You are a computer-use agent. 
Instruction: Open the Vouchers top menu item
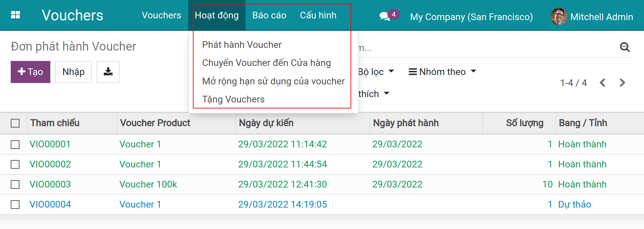(161, 15)
